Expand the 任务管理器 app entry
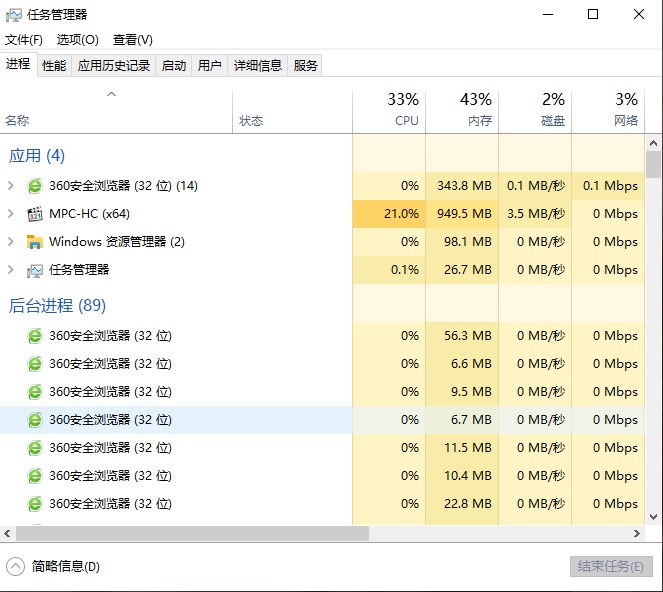 (x=11, y=270)
